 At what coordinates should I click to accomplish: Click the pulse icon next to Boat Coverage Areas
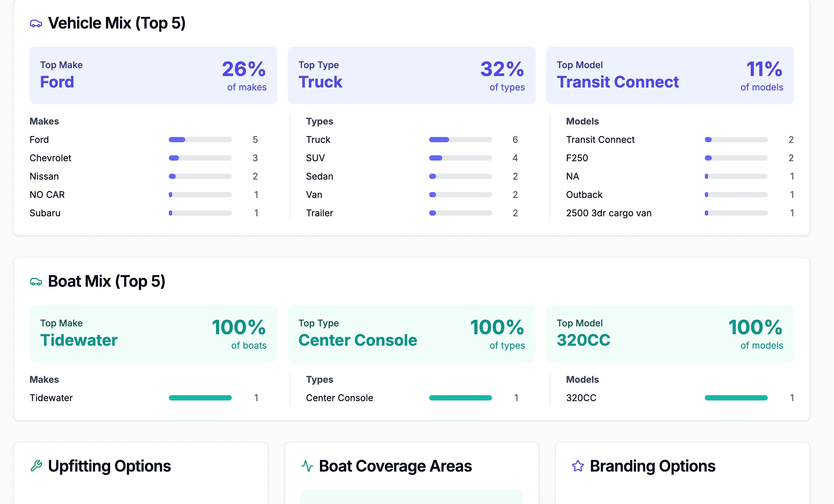click(x=307, y=466)
